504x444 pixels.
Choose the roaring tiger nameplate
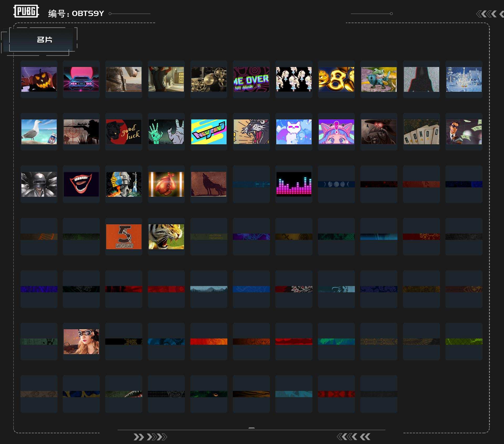click(x=166, y=237)
